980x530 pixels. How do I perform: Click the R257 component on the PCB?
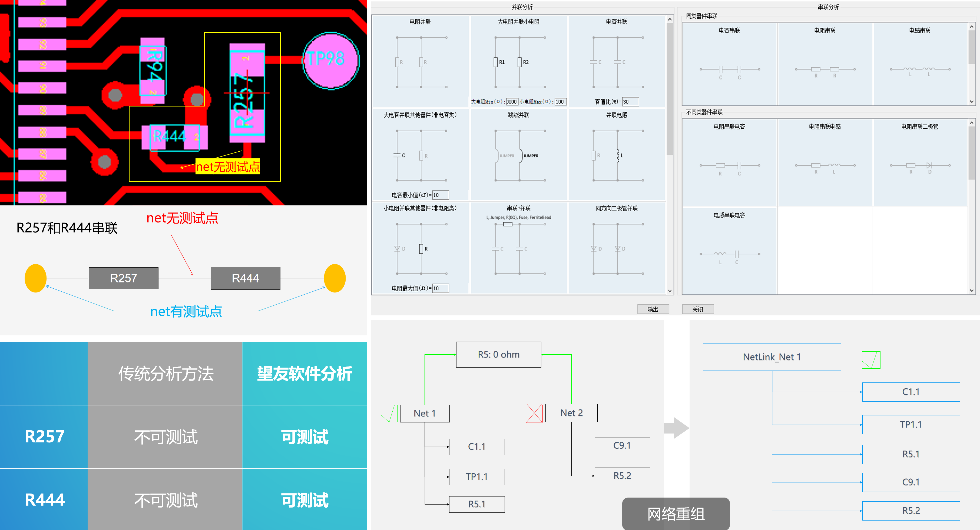tap(247, 93)
